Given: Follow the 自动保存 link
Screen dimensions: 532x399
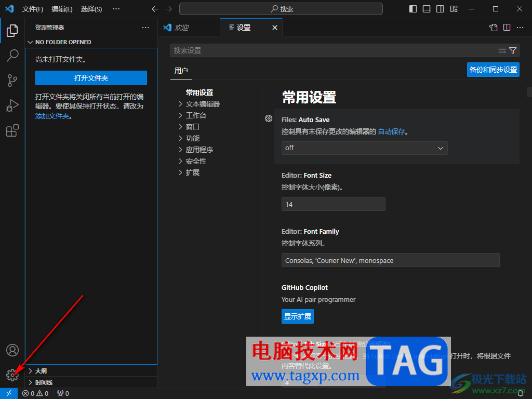Looking at the screenshot, I should coord(391,131).
